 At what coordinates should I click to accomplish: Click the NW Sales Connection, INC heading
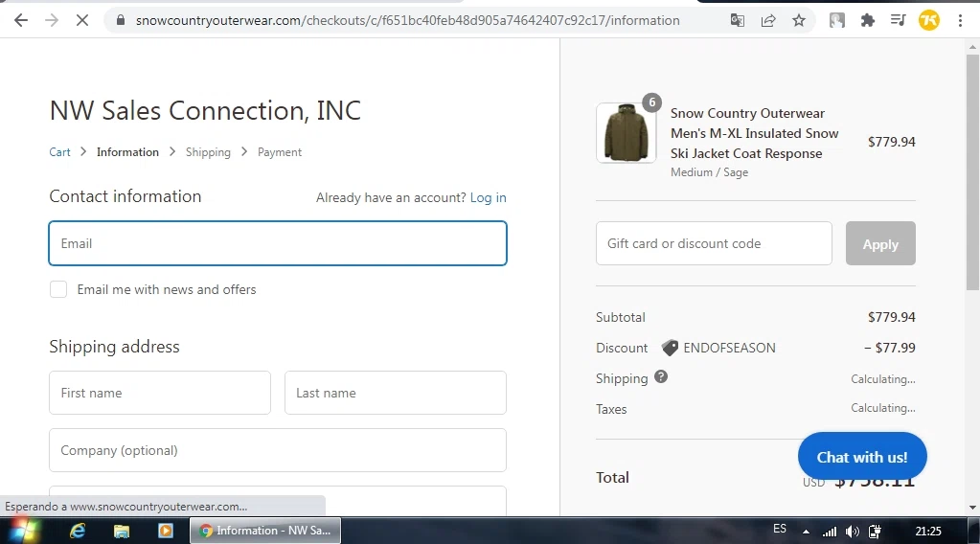205,110
